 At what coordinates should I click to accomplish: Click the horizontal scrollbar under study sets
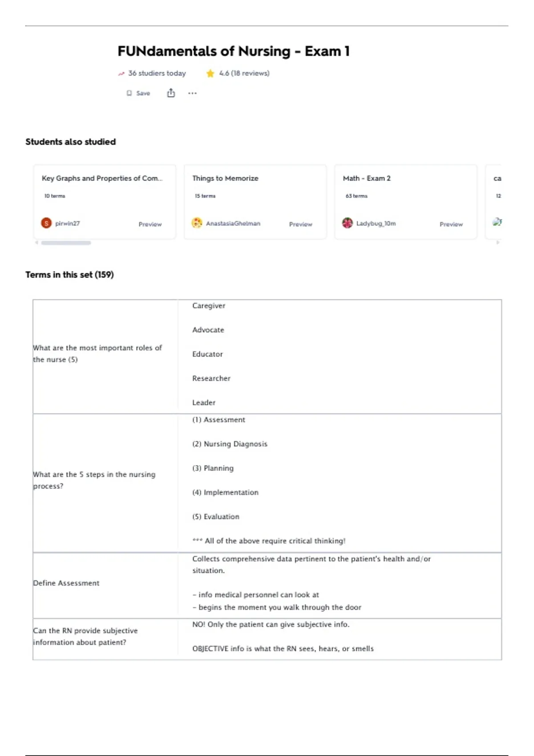click(x=66, y=243)
